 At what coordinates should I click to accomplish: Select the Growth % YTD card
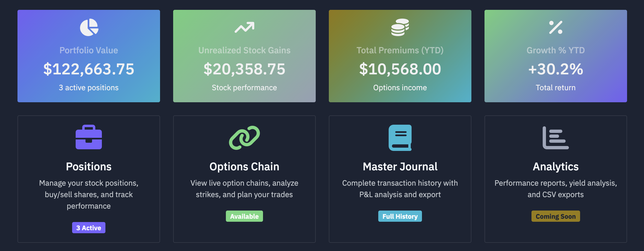tap(556, 56)
